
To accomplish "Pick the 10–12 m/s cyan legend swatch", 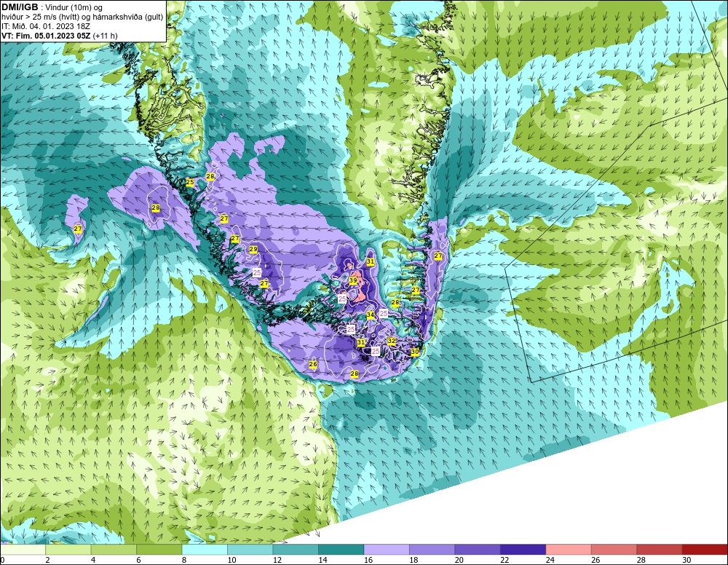I will (250, 550).
